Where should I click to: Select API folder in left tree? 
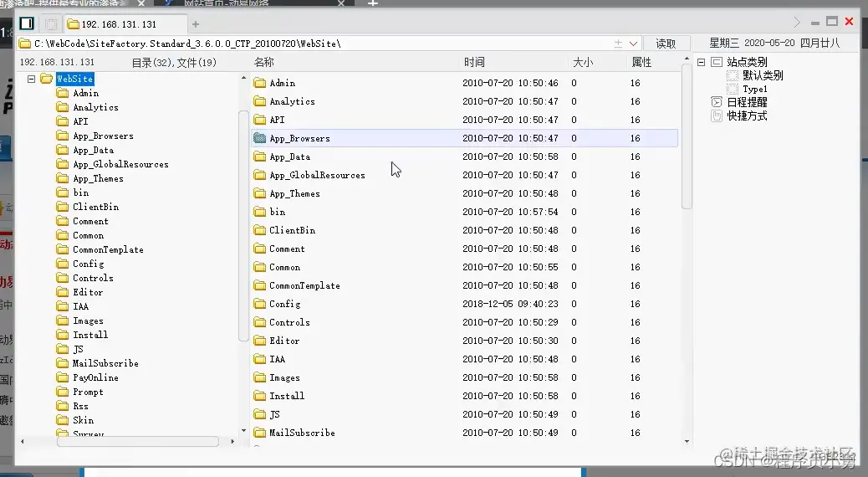tap(80, 121)
